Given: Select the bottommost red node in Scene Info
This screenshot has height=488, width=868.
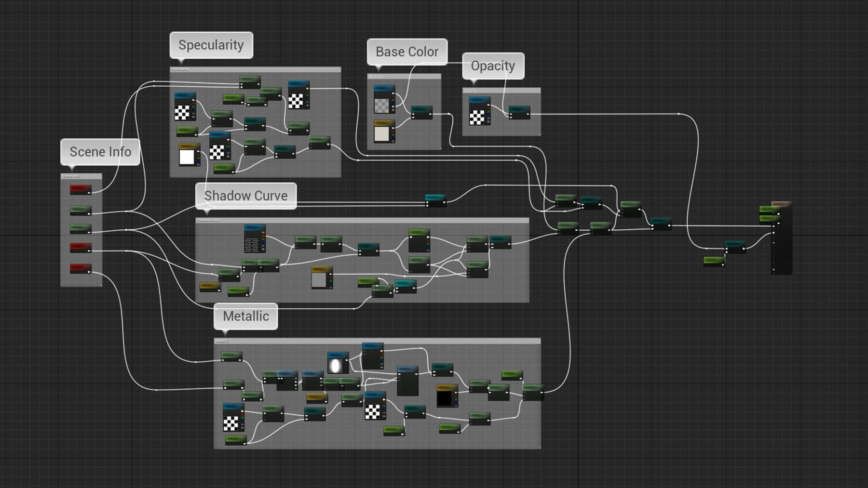Looking at the screenshot, I should click(x=81, y=269).
